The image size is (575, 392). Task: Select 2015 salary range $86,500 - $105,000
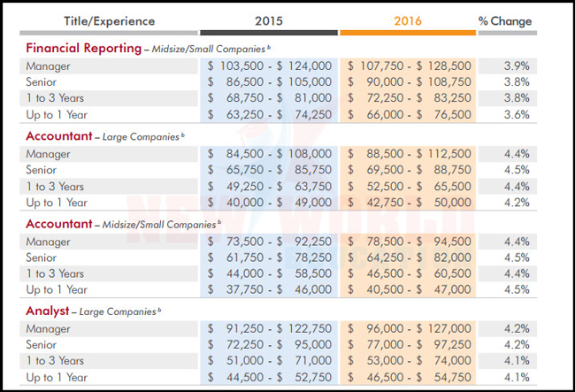(x=270, y=81)
